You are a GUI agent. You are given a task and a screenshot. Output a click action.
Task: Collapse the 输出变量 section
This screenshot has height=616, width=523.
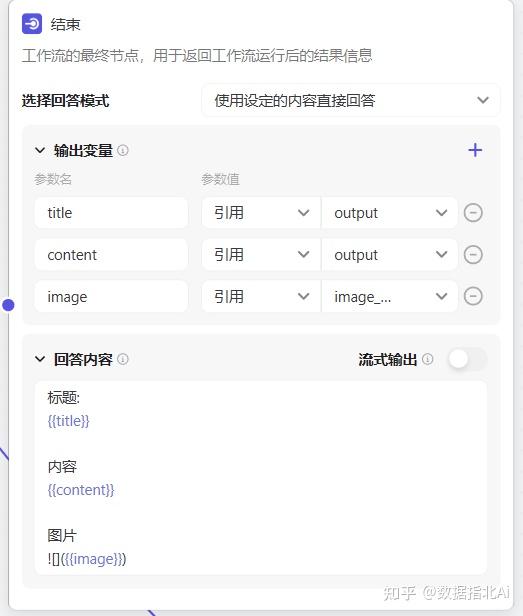click(40, 150)
